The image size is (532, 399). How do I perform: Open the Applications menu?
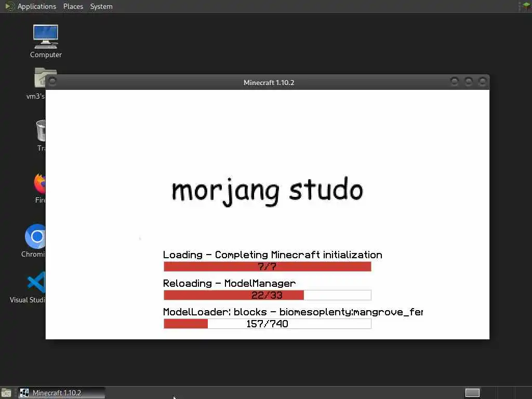click(x=37, y=6)
